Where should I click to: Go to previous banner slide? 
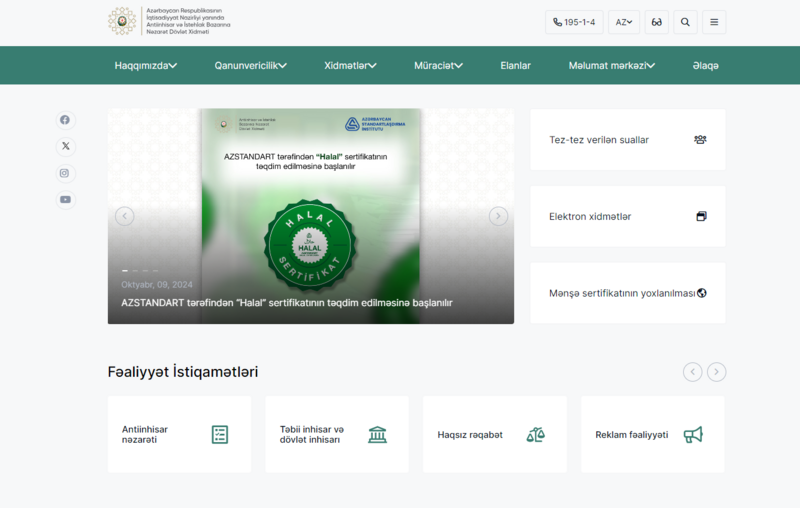pyautogui.click(x=124, y=216)
